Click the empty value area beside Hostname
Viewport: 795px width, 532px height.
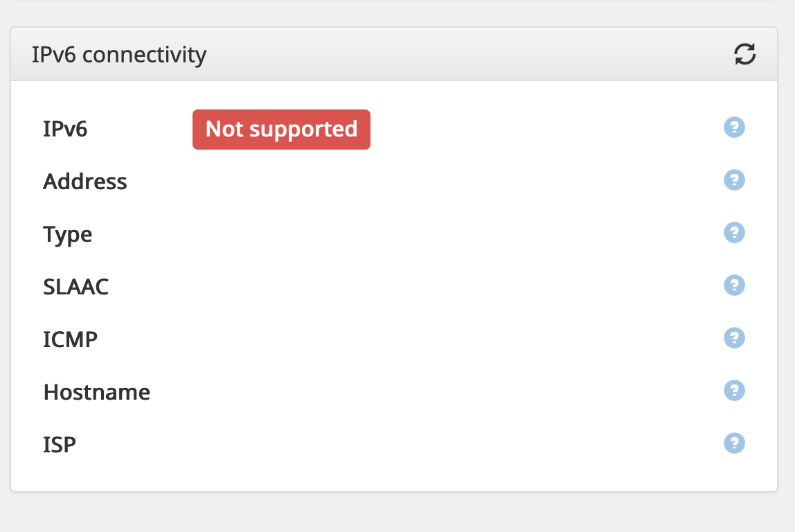(x=452, y=393)
